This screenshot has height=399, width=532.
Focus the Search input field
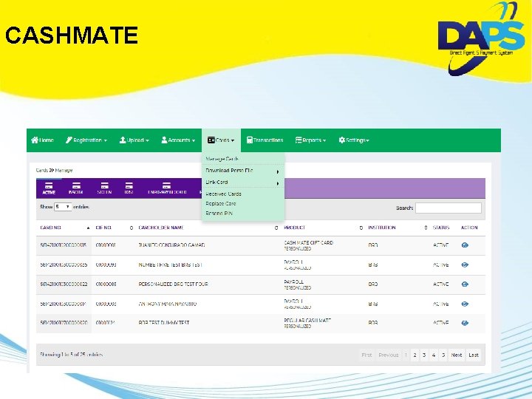(449, 208)
